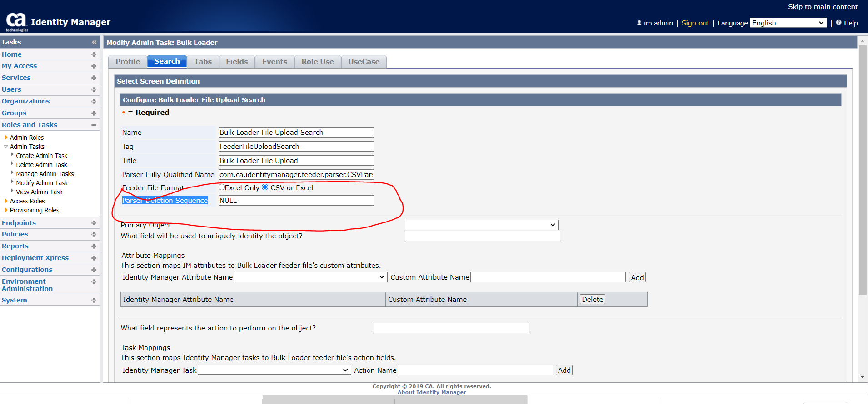The height and width of the screenshot is (404, 868).
Task: Switch to the Events tab
Action: coord(275,62)
